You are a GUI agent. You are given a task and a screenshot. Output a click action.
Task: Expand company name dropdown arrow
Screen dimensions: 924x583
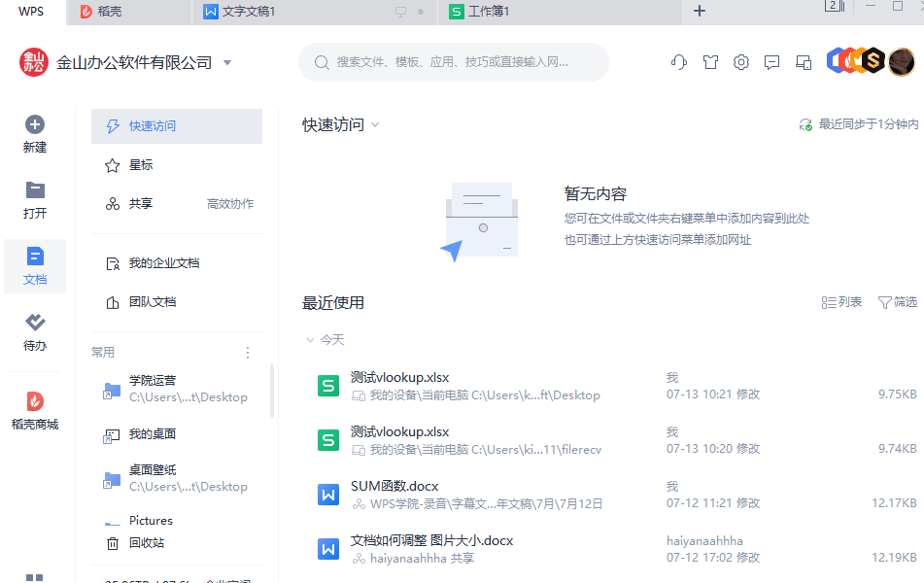click(227, 62)
